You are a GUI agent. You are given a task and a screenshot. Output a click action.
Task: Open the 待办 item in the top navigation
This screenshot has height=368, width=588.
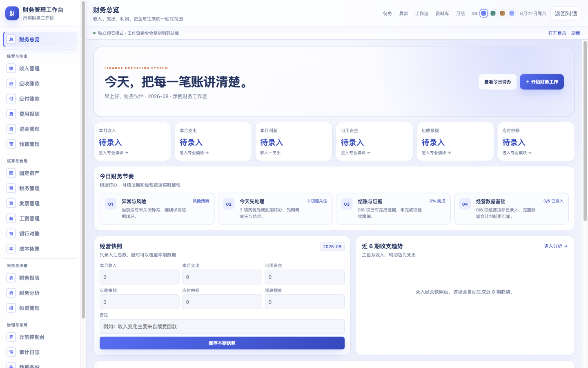coord(388,13)
